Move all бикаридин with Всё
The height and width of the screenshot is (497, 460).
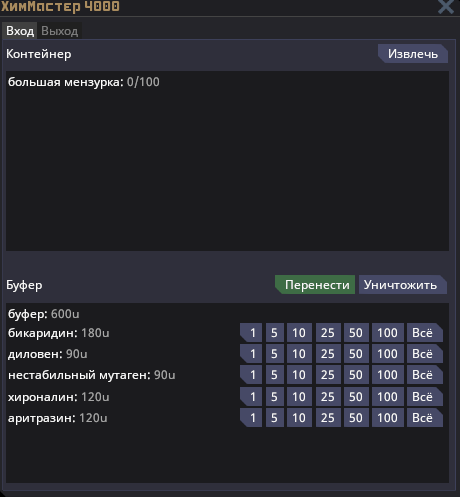425,333
